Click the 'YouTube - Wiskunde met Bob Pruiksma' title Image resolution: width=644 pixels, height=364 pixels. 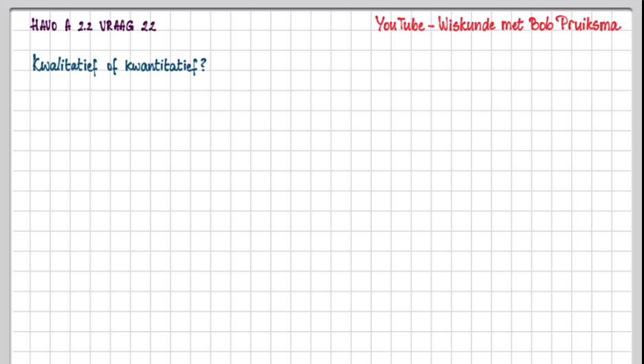(498, 24)
